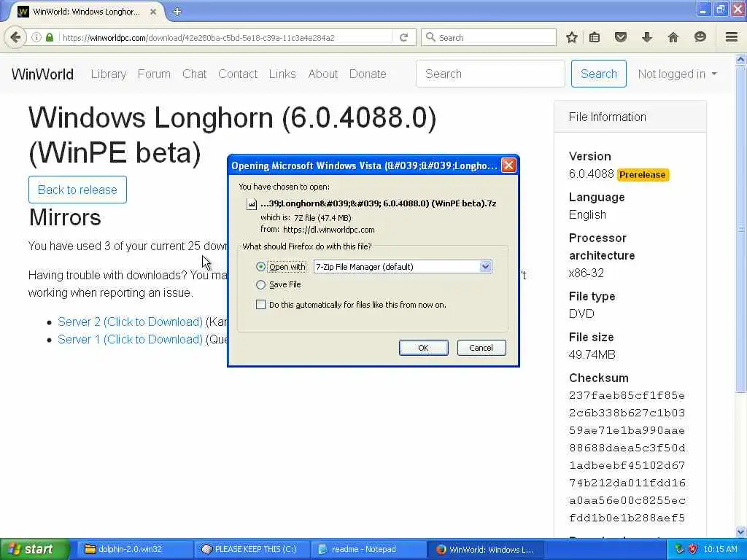Click the Cancel button in dialog
Image resolution: width=747 pixels, height=560 pixels.
click(x=481, y=348)
